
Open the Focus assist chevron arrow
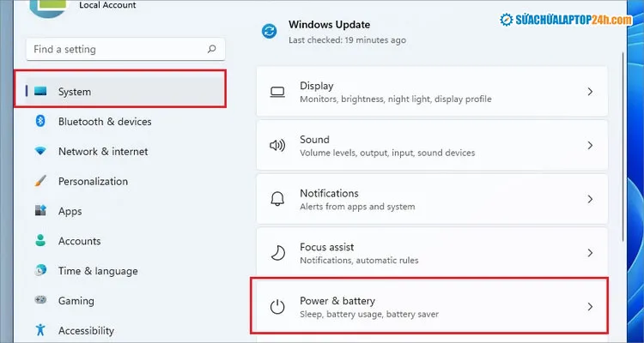[590, 253]
